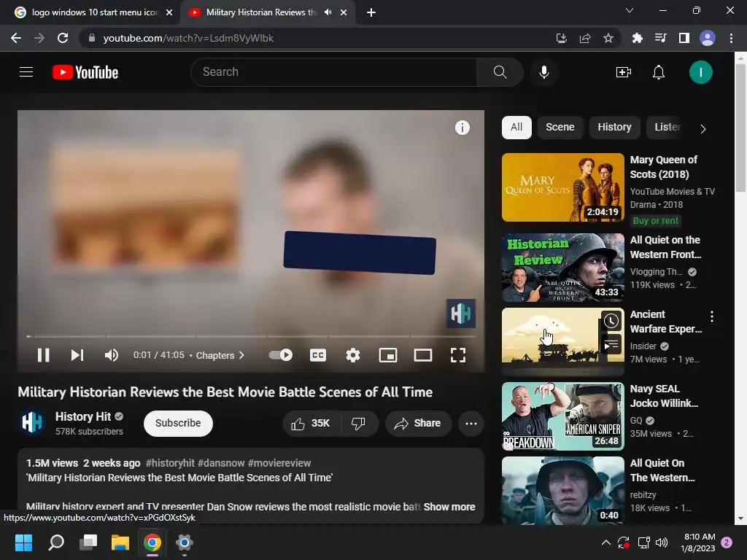
Task: Add Ancient Warfare video to queue
Action: [611, 345]
